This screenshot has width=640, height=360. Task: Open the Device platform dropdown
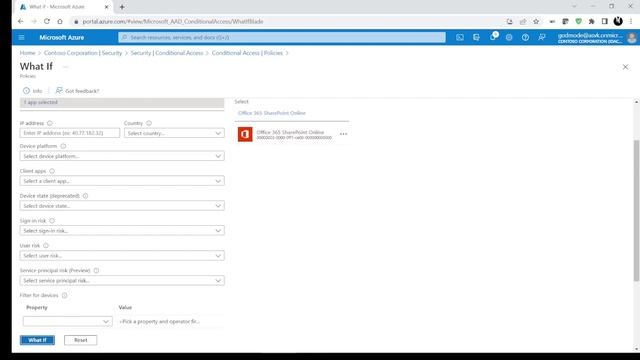(122, 156)
